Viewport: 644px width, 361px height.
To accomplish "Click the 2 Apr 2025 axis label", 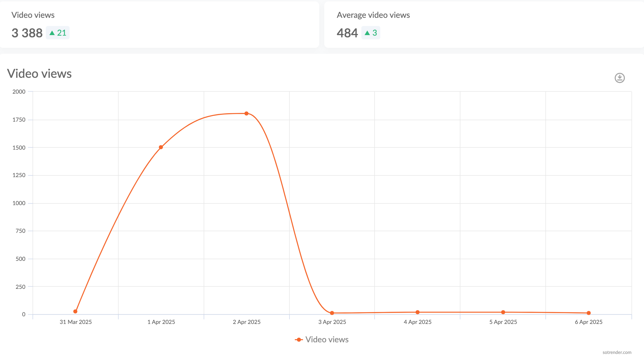I will pos(246,322).
